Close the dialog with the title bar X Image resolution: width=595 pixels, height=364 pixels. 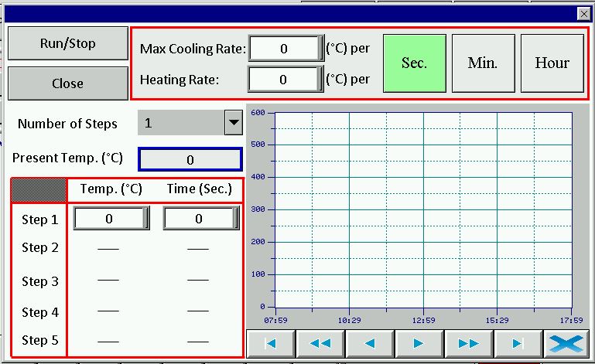pos(583,14)
